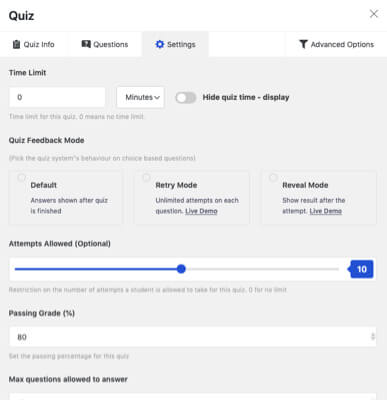Go to the Advanced Options tab

[336, 44]
